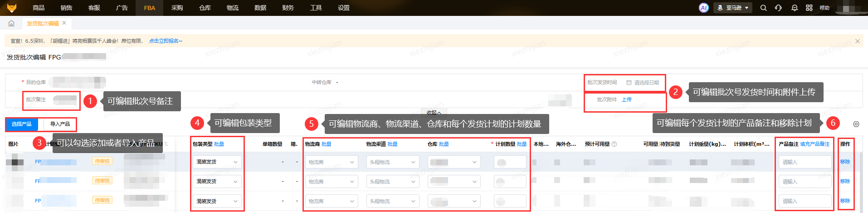The image size is (868, 213).
Task: Click help info icon beside 预计可用量
Action: point(614,144)
